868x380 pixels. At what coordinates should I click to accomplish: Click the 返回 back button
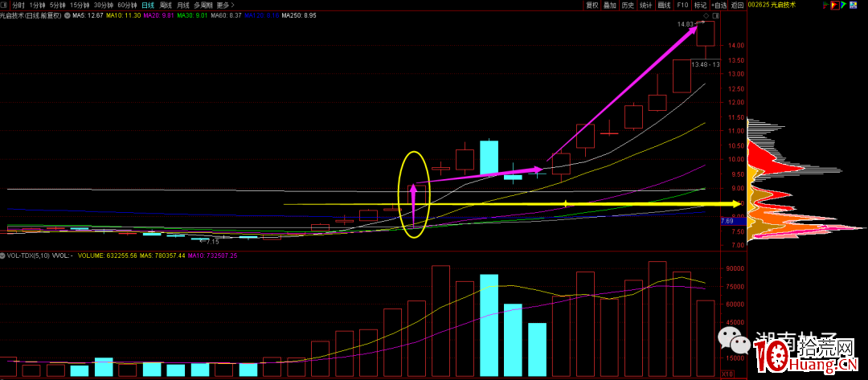point(737,5)
